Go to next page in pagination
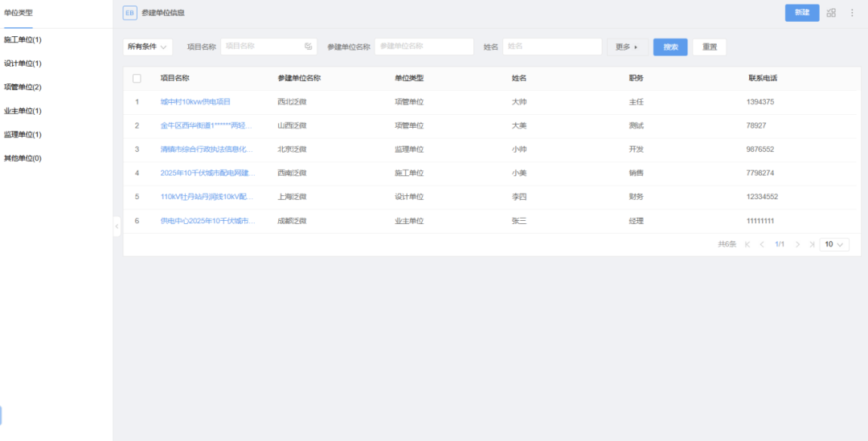 click(798, 244)
